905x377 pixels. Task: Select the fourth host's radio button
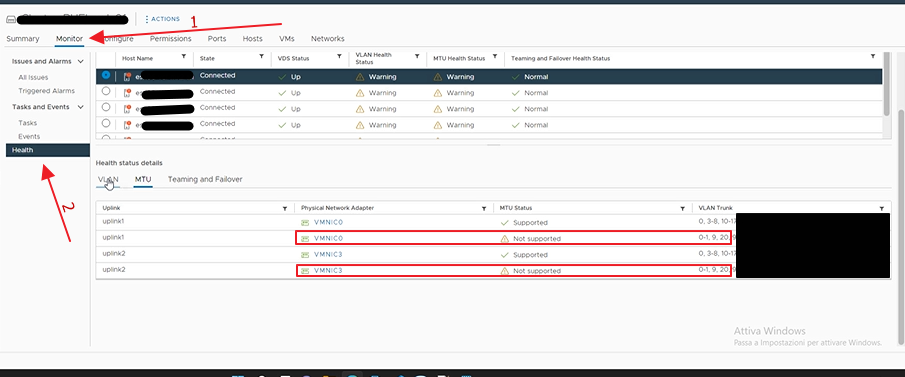coord(106,123)
